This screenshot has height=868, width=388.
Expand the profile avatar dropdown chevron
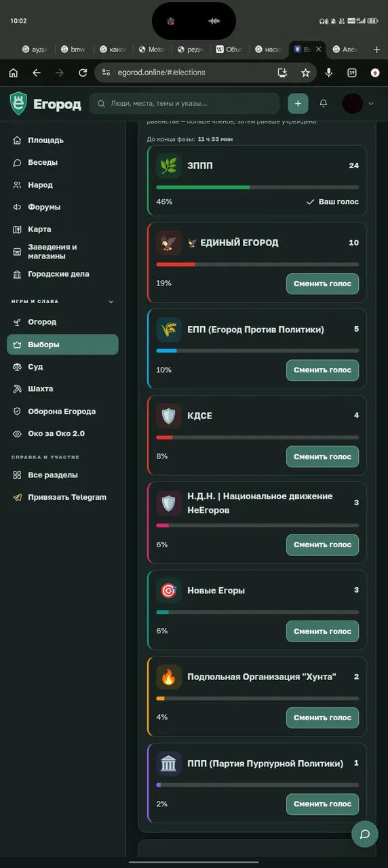pos(370,104)
